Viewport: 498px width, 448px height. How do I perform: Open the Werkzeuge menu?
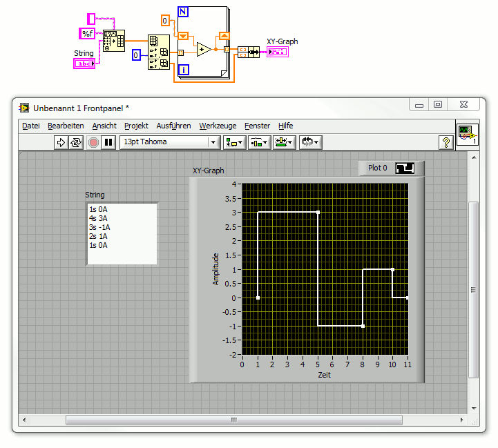[x=218, y=126]
